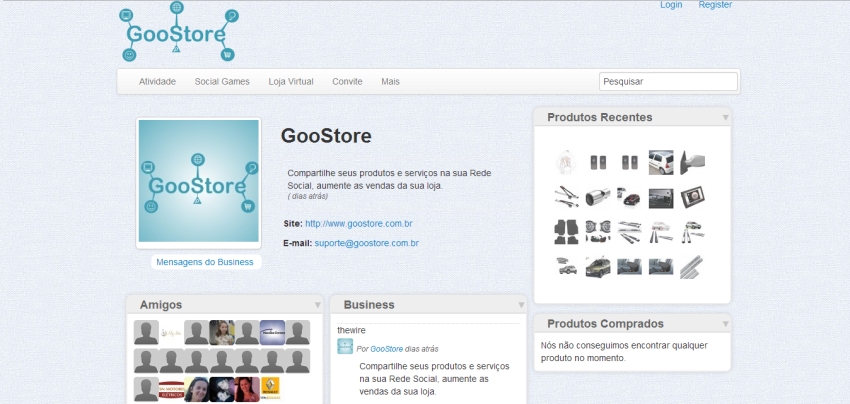Click the Login link
Screen dimensions: 850x404
[671, 5]
